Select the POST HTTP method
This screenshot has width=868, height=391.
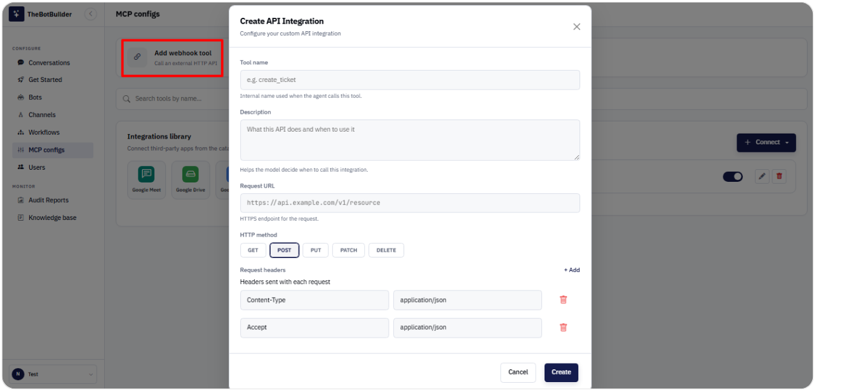click(284, 250)
